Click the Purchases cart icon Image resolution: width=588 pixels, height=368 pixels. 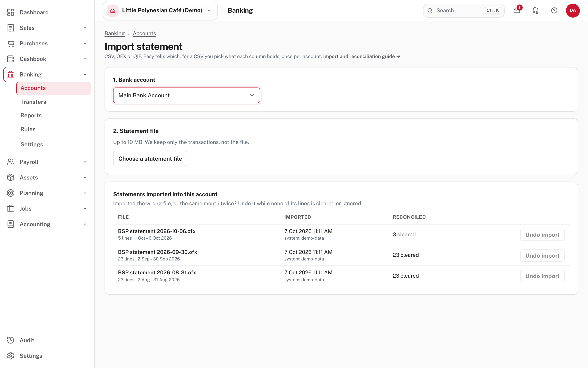click(10, 43)
